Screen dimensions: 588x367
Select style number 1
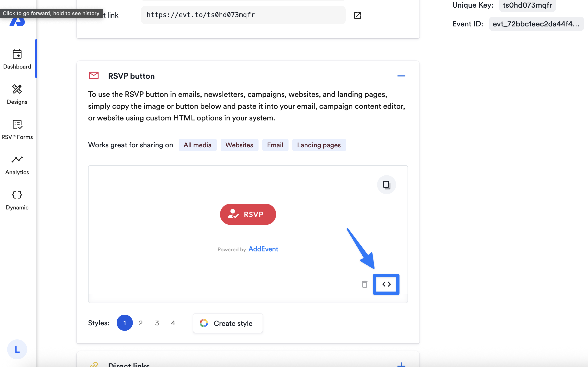pyautogui.click(x=125, y=323)
